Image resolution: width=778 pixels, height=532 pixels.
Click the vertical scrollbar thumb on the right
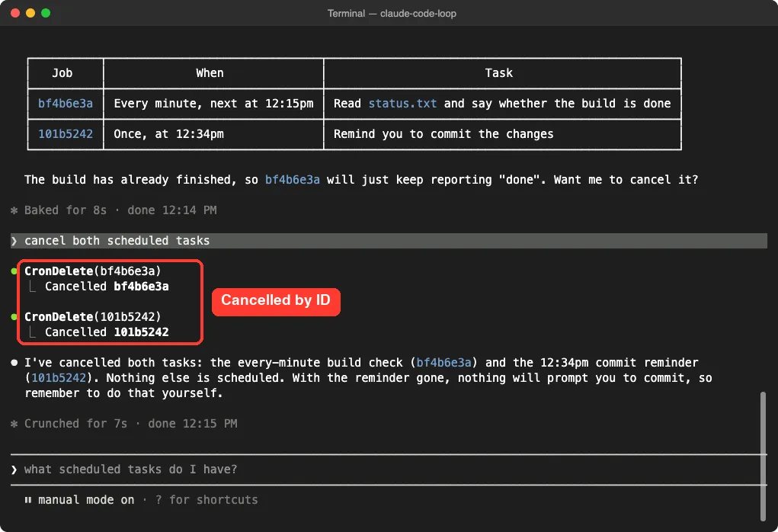763,456
